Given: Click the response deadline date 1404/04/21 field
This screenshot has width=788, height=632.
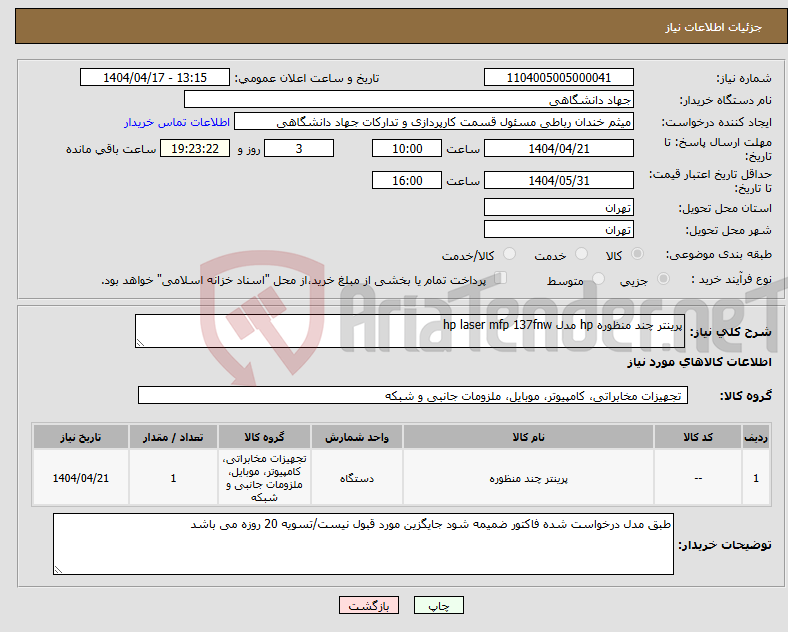Looking at the screenshot, I should pyautogui.click(x=559, y=148).
